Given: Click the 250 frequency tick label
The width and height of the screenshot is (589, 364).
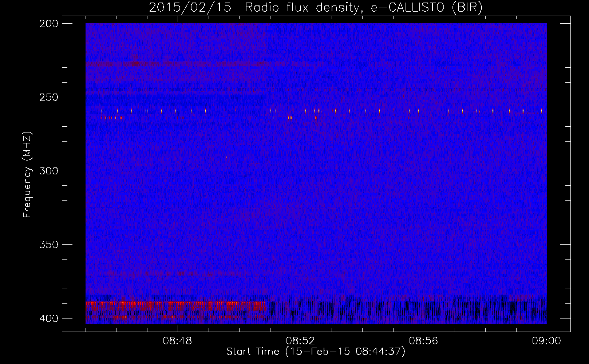Looking at the screenshot, I should point(48,97).
